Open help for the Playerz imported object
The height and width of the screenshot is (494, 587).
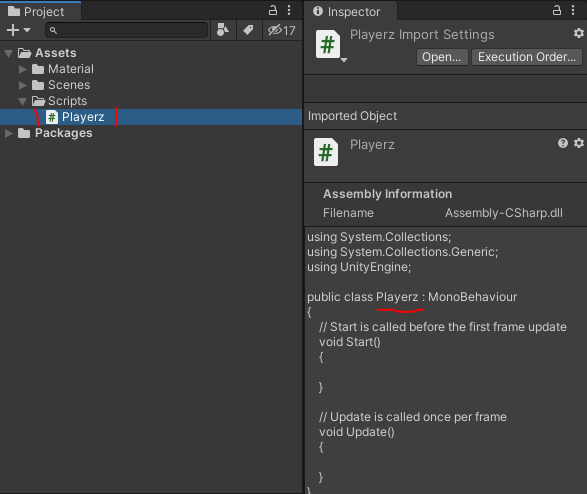tap(563, 143)
